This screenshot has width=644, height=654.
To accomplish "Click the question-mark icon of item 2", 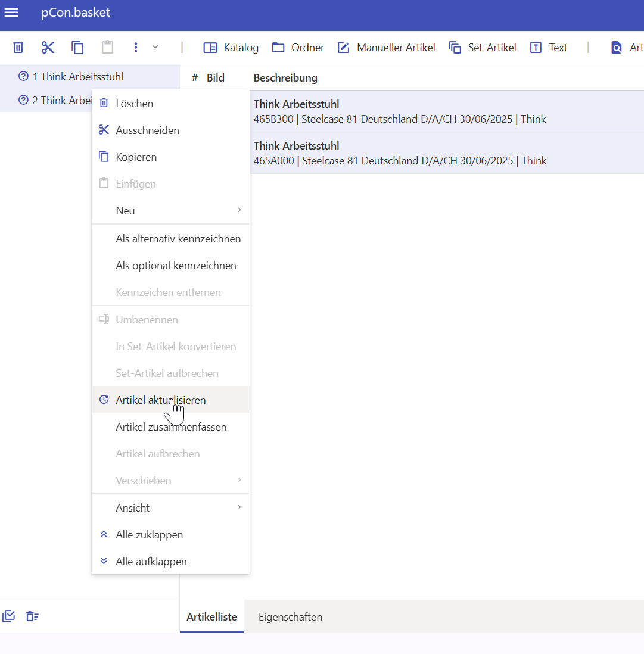I will pyautogui.click(x=23, y=100).
